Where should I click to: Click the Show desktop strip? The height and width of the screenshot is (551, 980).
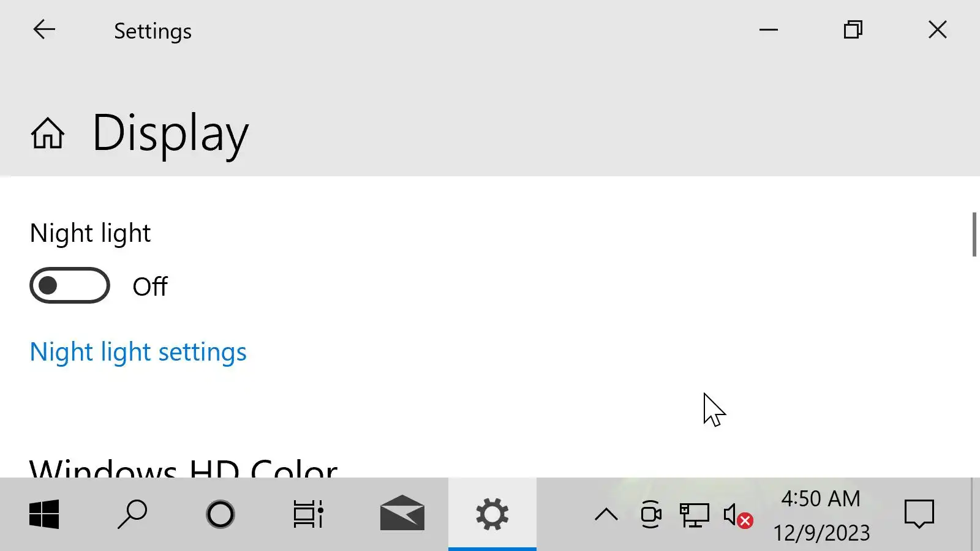975,514
